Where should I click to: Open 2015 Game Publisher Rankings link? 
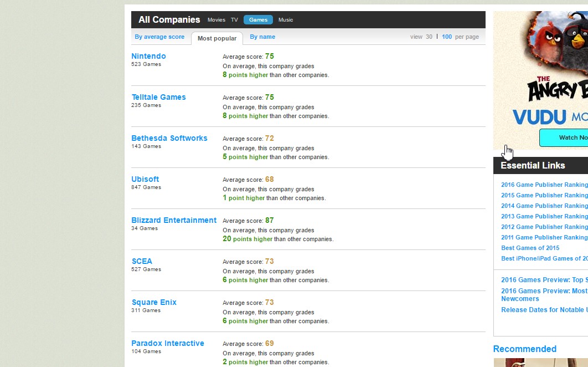click(544, 195)
